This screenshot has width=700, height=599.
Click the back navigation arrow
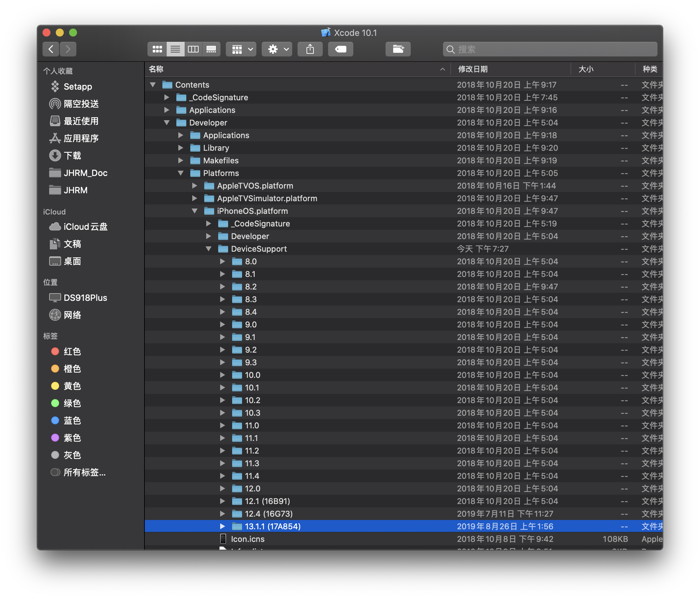[51, 49]
